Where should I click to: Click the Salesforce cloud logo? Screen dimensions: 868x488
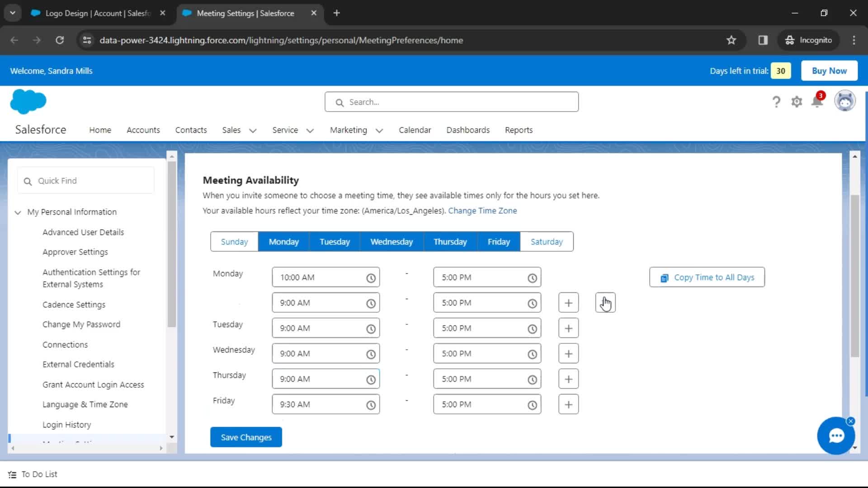(x=28, y=101)
